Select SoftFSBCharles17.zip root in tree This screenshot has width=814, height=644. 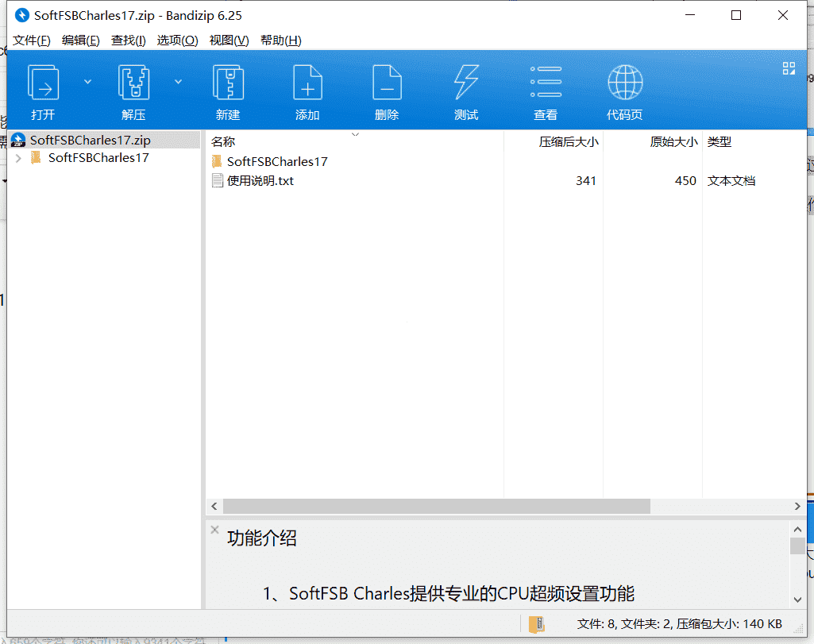(105, 140)
